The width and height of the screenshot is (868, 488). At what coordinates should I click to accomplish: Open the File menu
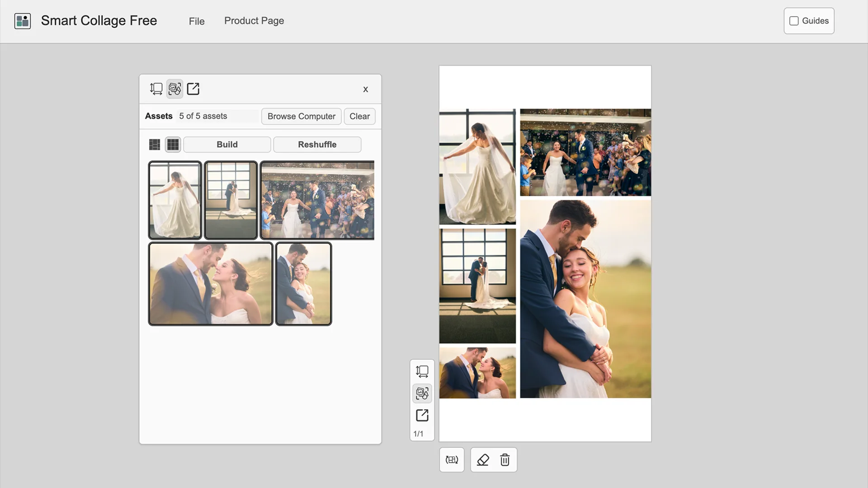(197, 21)
